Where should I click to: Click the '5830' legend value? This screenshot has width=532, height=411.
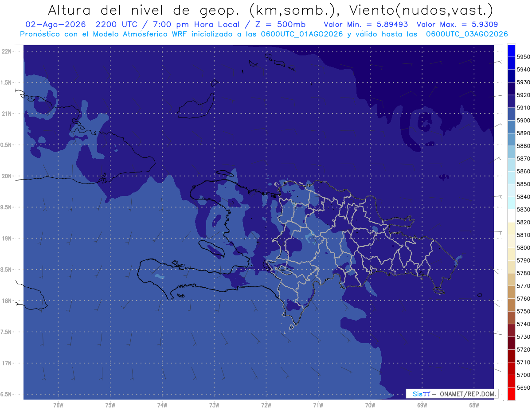[x=523, y=209]
